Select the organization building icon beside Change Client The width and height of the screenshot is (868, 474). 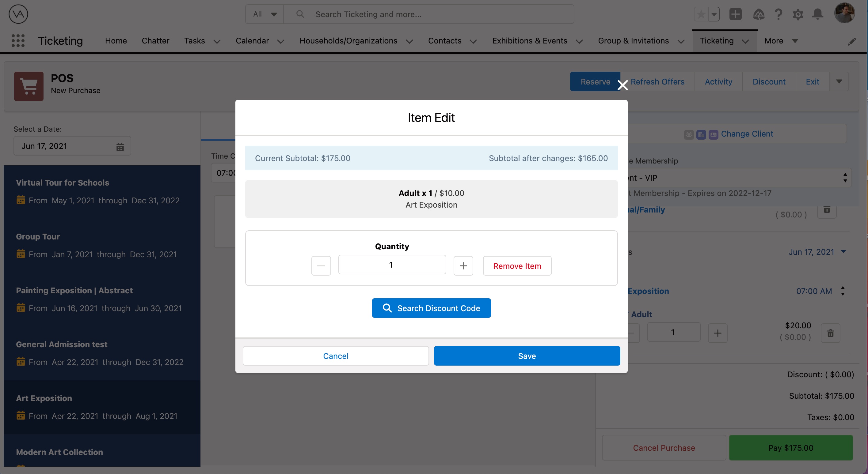(701, 134)
